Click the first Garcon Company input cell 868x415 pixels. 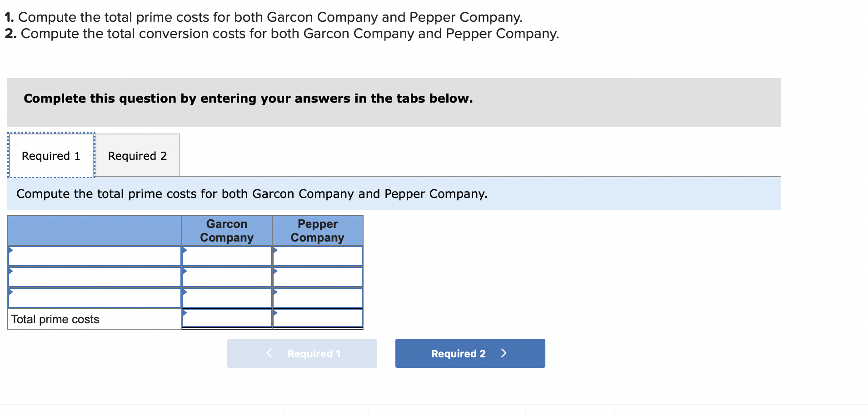[226, 257]
